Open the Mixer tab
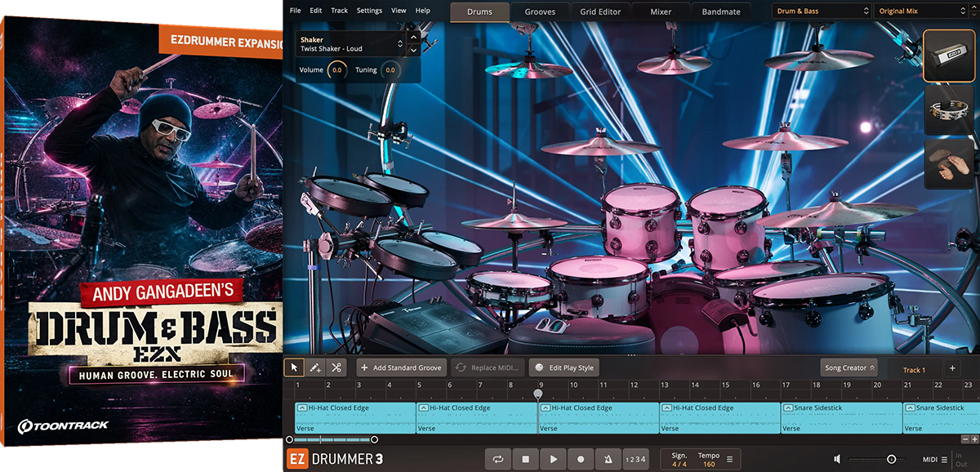Screen dimensions: 980x472 point(661,11)
